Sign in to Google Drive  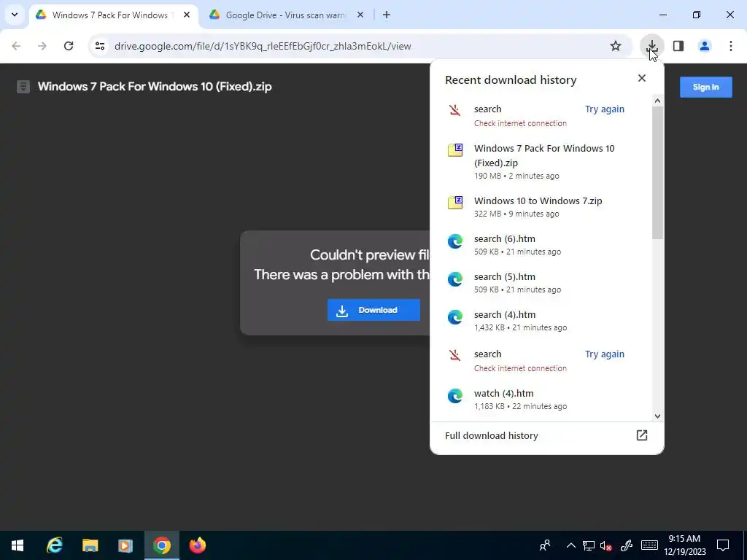[x=705, y=87]
